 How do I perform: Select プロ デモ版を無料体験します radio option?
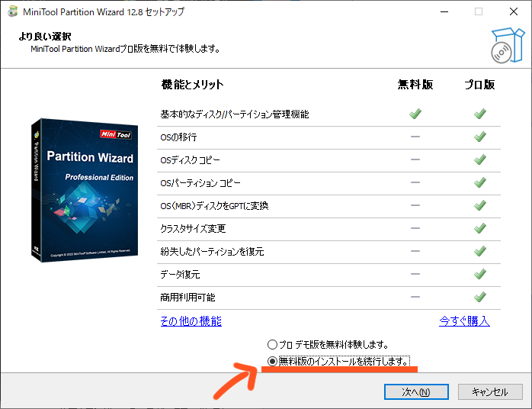[272, 345]
